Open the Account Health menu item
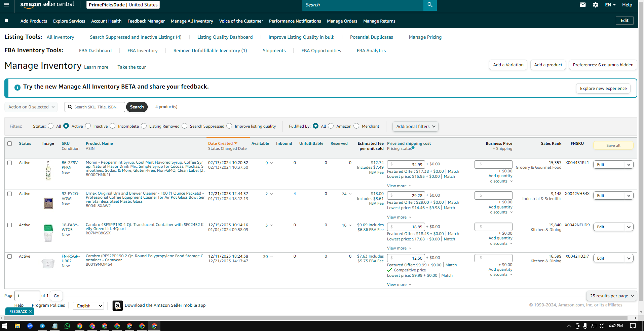644x331 pixels. tap(106, 21)
